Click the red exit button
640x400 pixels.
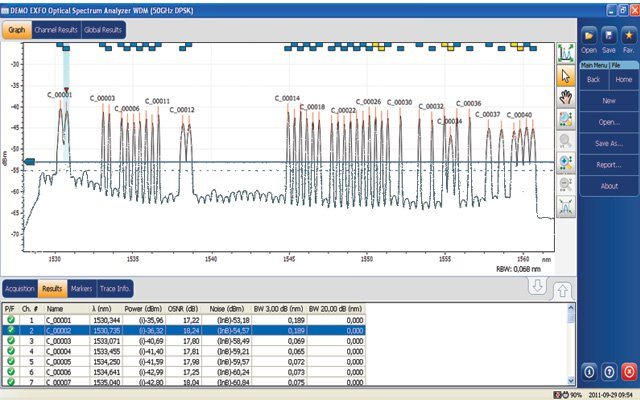(627, 370)
